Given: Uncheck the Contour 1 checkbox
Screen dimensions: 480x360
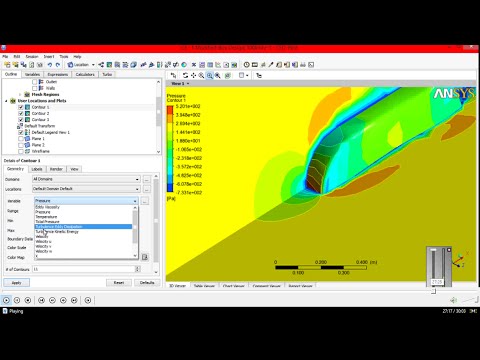Looking at the screenshot, I should click(21, 107).
